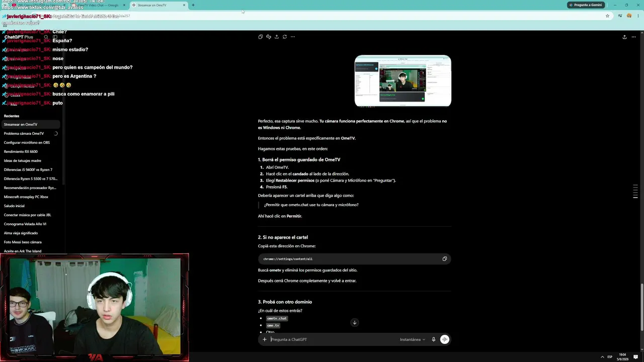
Task: Show hidden system tray icons
Action: tap(602, 357)
